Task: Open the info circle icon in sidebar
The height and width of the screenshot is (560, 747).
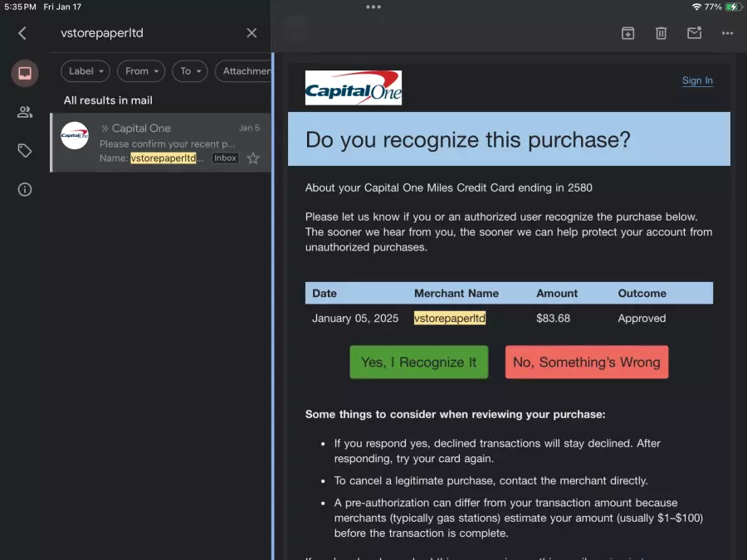Action: [25, 189]
